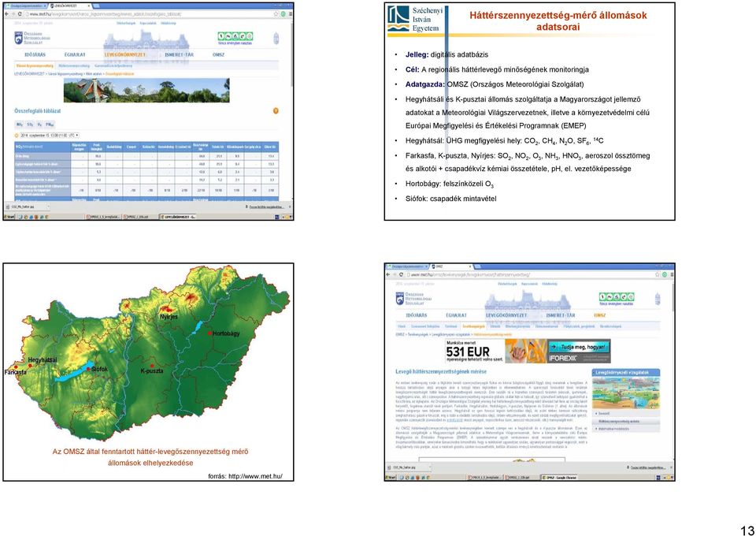Click the orange help icon beside Összefoglaló táblázat heading
This screenshot has height=536, width=756.
pyautogui.click(x=276, y=111)
